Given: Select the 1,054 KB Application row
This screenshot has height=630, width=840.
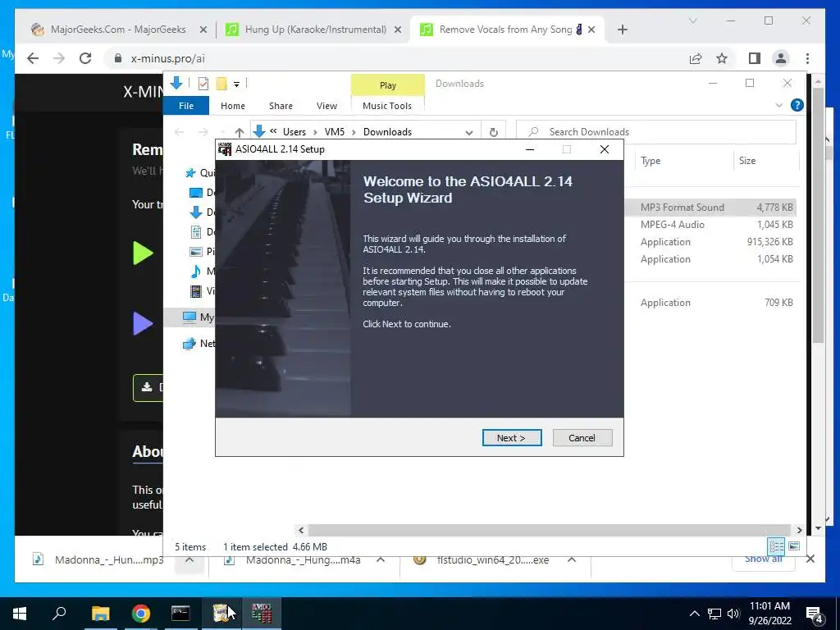Looking at the screenshot, I should click(710, 258).
